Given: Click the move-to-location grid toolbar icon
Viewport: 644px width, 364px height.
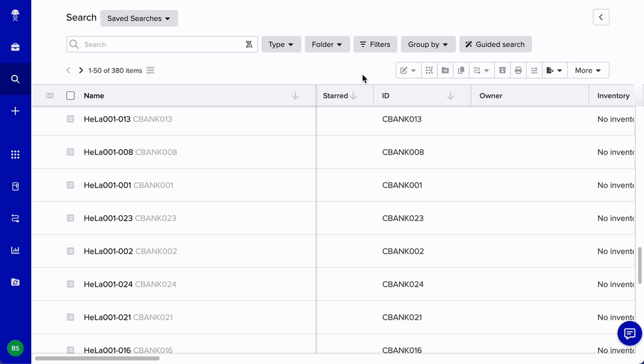Looking at the screenshot, I should tap(429, 70).
